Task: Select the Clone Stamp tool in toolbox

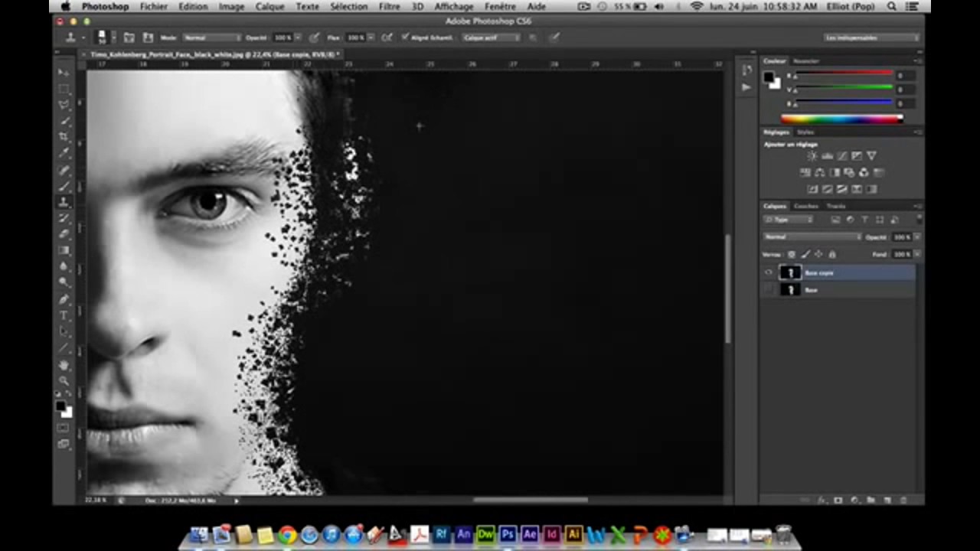Action: (x=64, y=202)
